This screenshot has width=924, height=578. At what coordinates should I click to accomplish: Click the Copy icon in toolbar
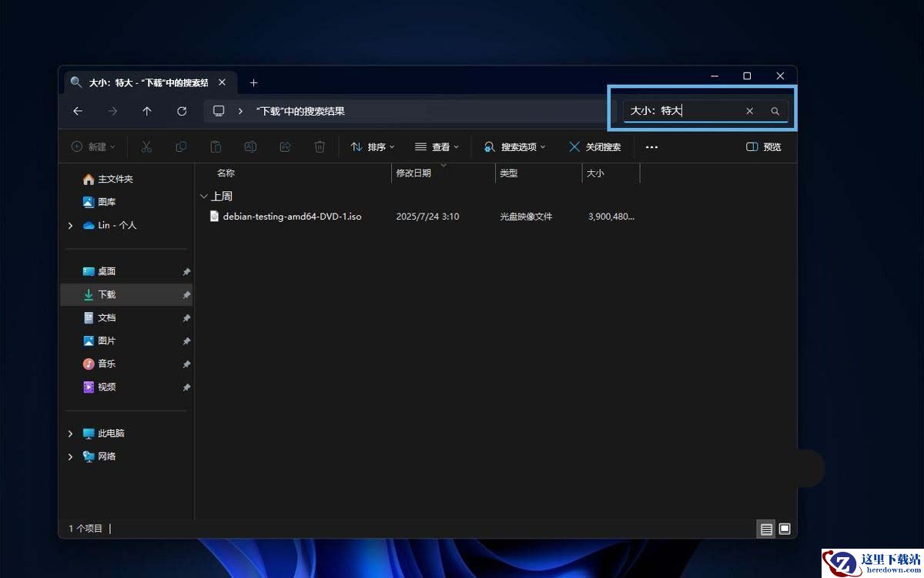click(x=181, y=146)
